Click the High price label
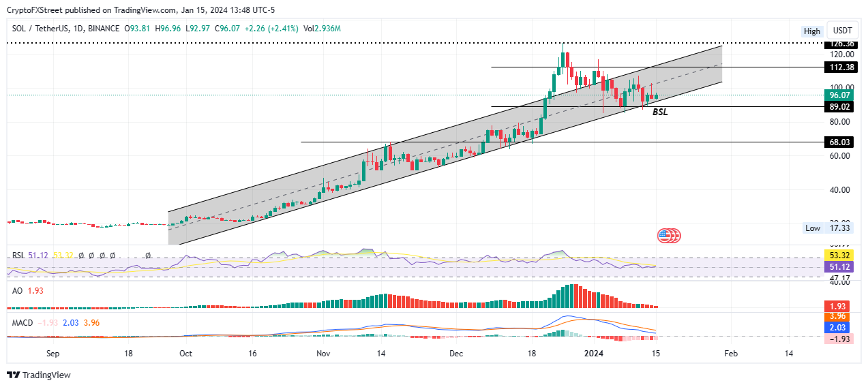This screenshot has width=868, height=387. pyautogui.click(x=812, y=31)
